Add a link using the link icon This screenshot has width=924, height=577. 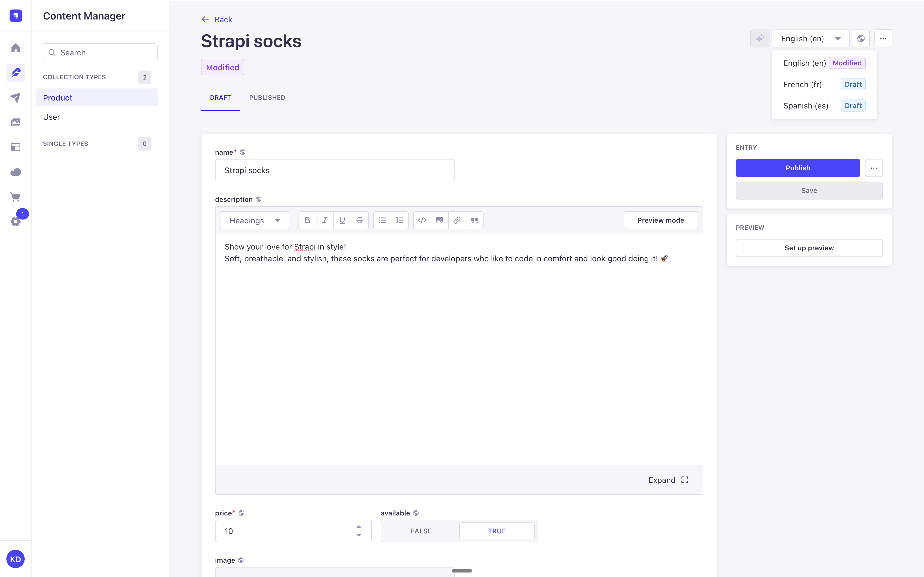(457, 220)
